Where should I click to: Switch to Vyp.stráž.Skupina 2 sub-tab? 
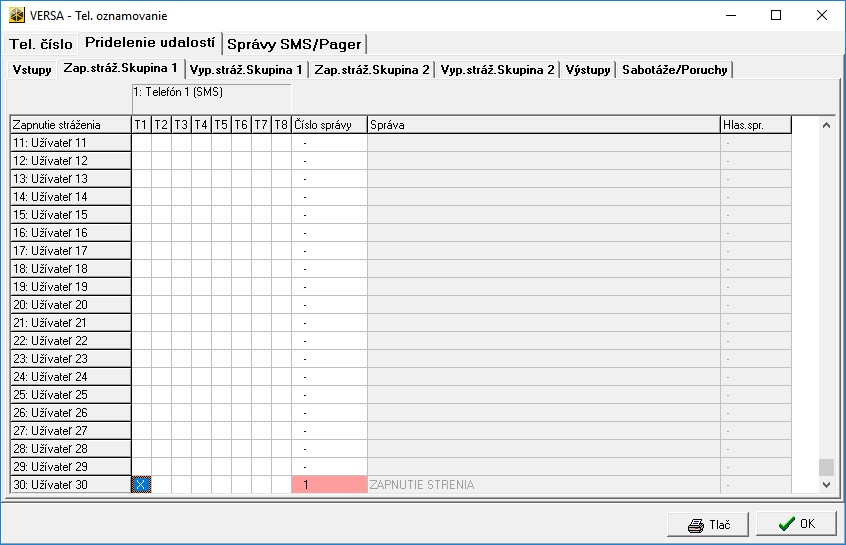[x=498, y=70]
